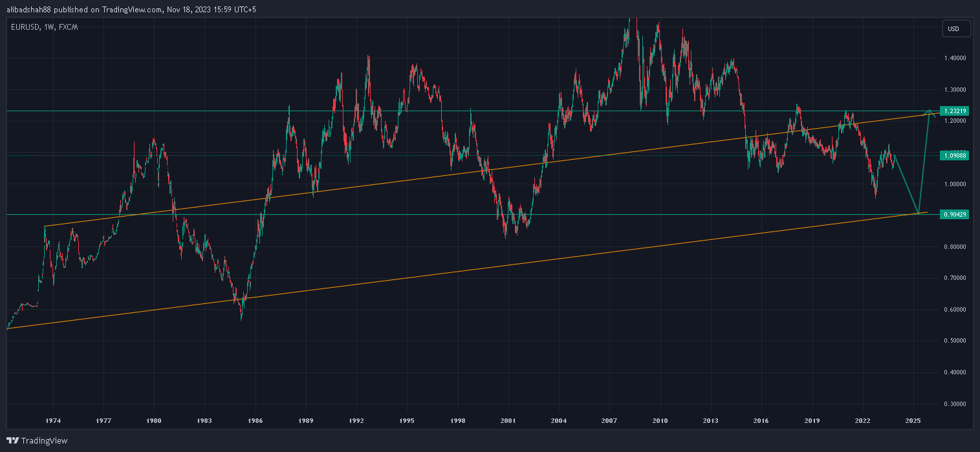Image resolution: width=980 pixels, height=452 pixels.
Task: Click the 2025 time axis label
Action: pos(913,420)
